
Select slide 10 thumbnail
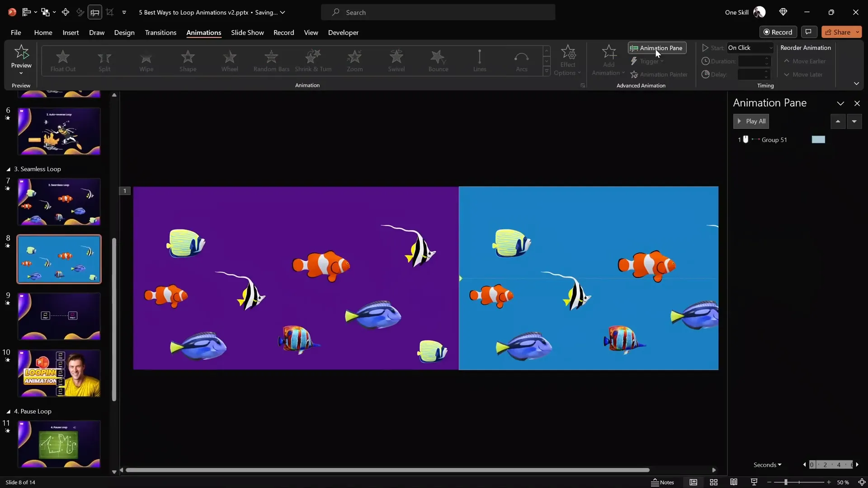[59, 373]
